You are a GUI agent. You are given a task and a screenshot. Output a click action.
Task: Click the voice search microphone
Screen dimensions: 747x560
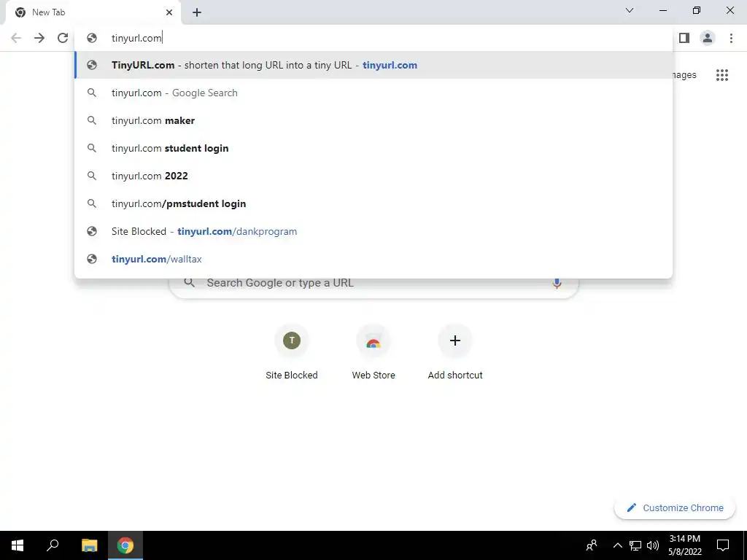pyautogui.click(x=557, y=284)
